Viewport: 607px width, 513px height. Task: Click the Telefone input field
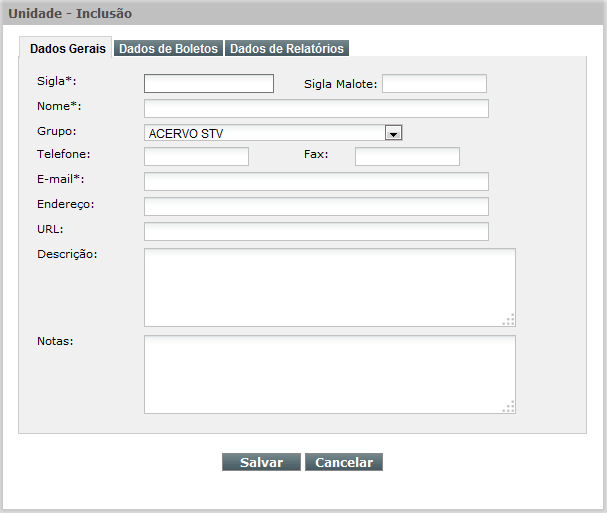[196, 156]
